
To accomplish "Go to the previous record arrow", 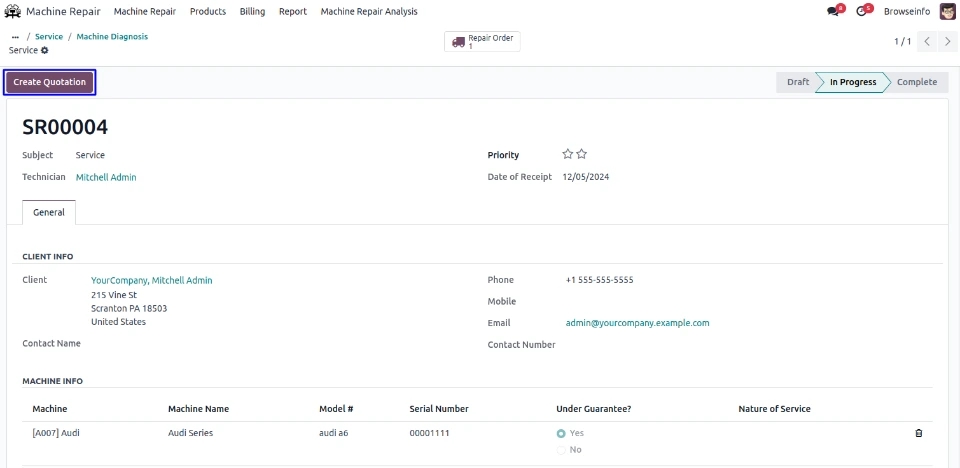I will point(927,42).
